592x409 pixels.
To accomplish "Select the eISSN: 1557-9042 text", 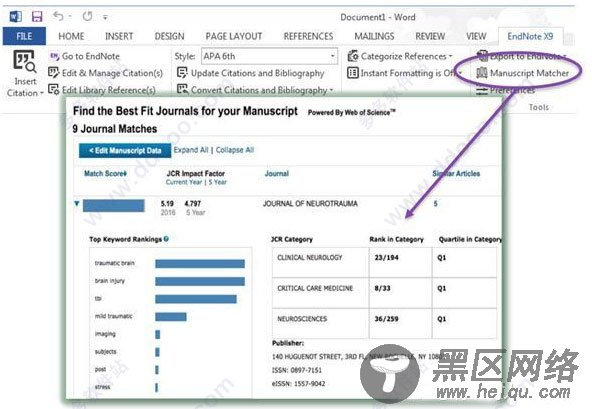I will (298, 384).
